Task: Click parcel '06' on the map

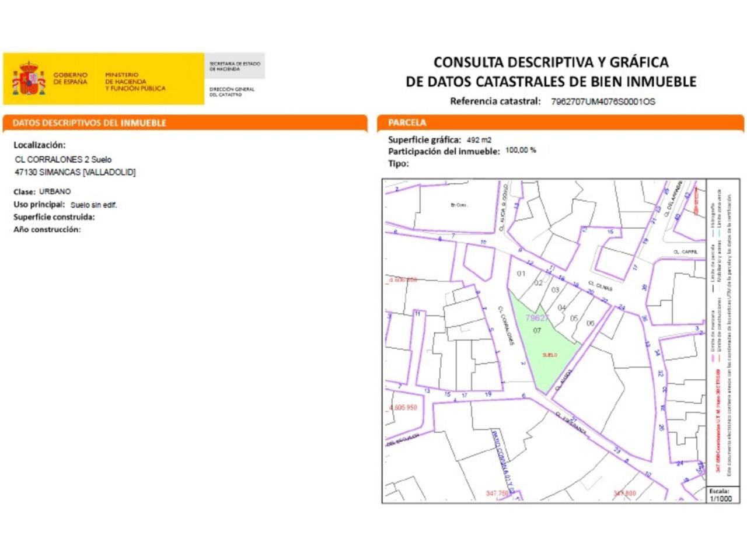Action: [590, 323]
